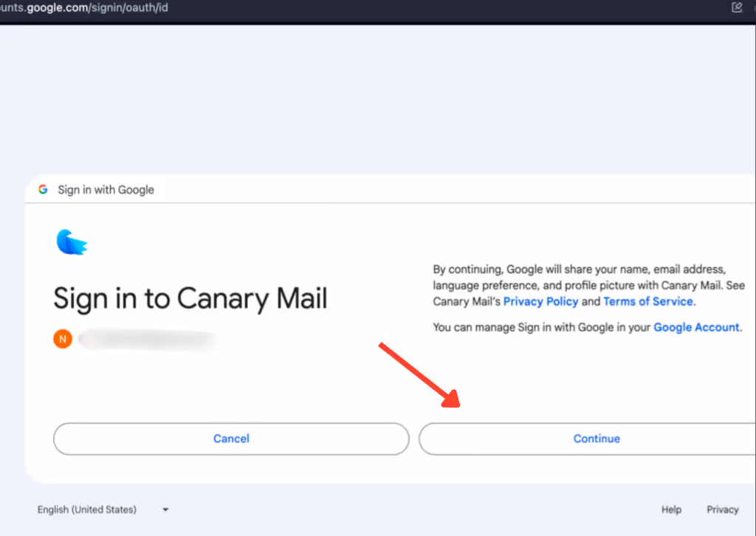The height and width of the screenshot is (536, 756).
Task: Expand the English (United States) language dropdown
Action: pyautogui.click(x=103, y=509)
